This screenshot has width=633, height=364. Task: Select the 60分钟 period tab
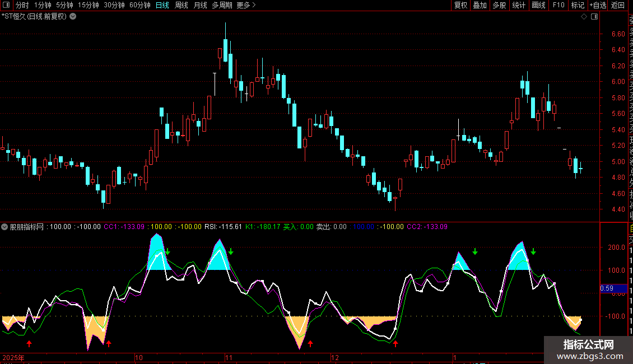(140, 5)
